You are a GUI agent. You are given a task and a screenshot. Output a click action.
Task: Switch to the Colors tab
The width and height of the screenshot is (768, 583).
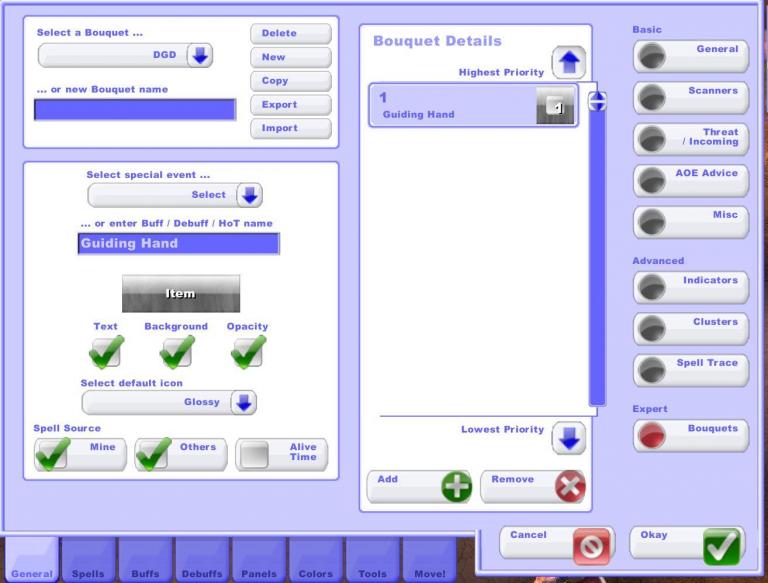pyautogui.click(x=316, y=562)
